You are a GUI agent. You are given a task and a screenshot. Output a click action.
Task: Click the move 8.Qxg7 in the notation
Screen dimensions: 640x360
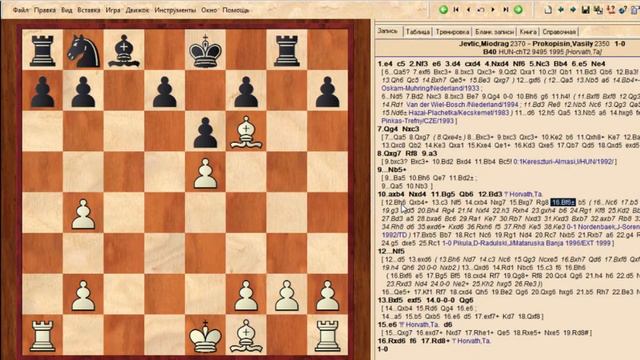coord(389,153)
